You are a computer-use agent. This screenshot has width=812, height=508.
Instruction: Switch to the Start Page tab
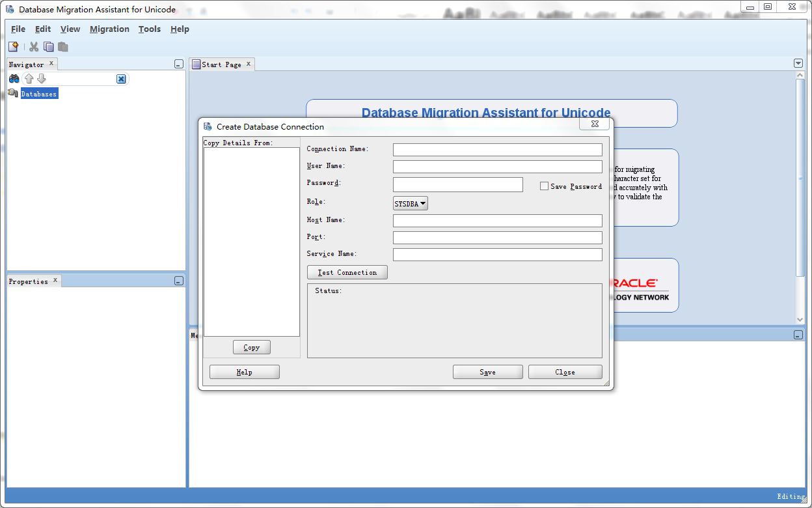[221, 64]
